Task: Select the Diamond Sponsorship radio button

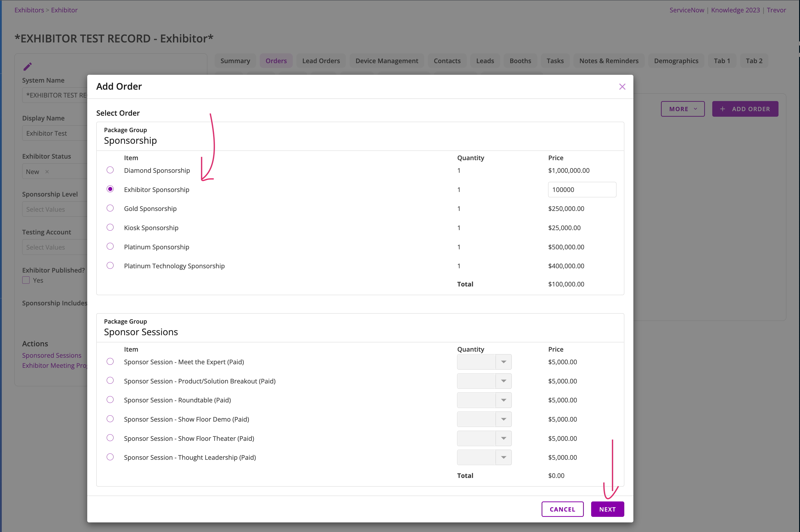Action: [110, 170]
